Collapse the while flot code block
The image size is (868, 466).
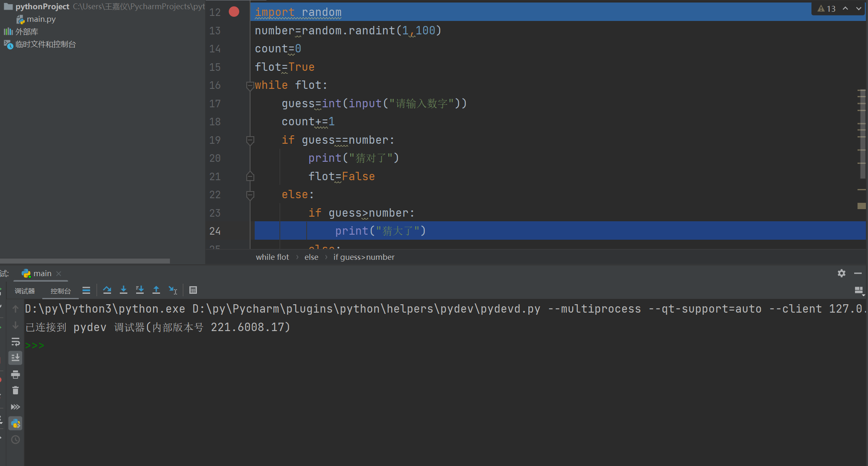click(250, 85)
